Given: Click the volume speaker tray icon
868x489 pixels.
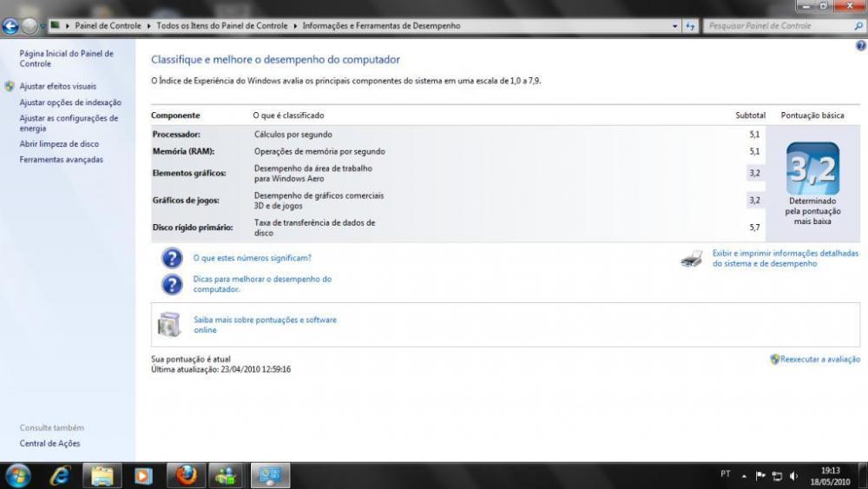Looking at the screenshot, I should (x=793, y=475).
